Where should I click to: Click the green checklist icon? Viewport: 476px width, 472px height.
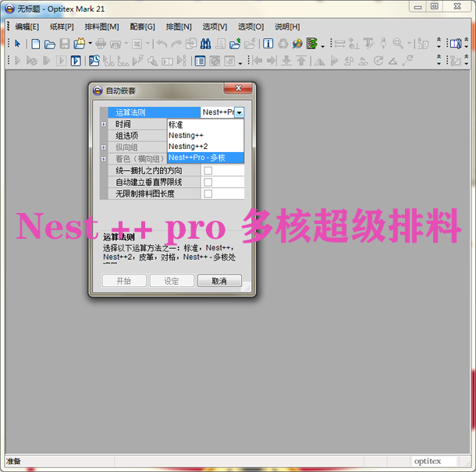[x=312, y=44]
